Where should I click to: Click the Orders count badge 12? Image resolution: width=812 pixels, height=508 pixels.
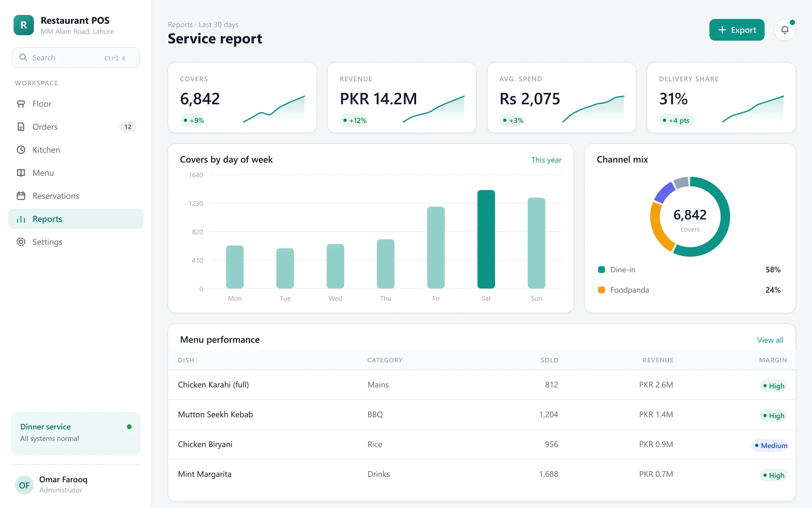click(128, 127)
